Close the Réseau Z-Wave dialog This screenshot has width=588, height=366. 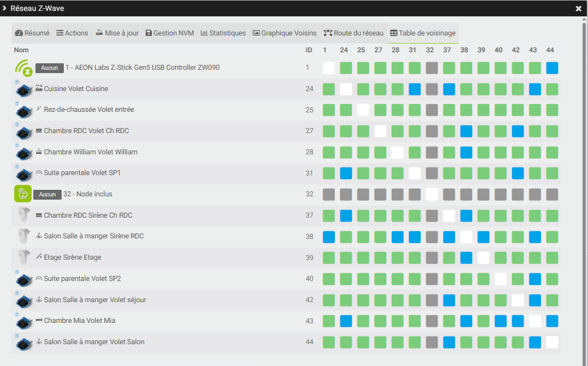tap(579, 9)
